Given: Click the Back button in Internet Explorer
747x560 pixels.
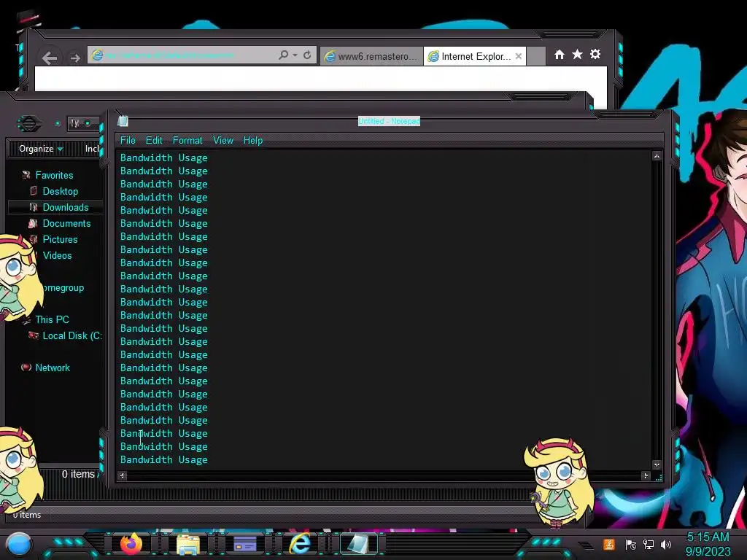Looking at the screenshot, I should click(50, 58).
